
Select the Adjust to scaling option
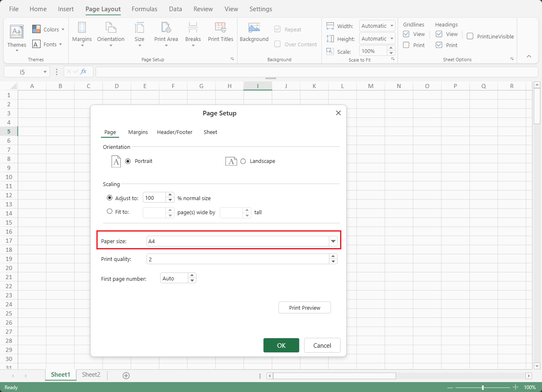click(x=110, y=198)
